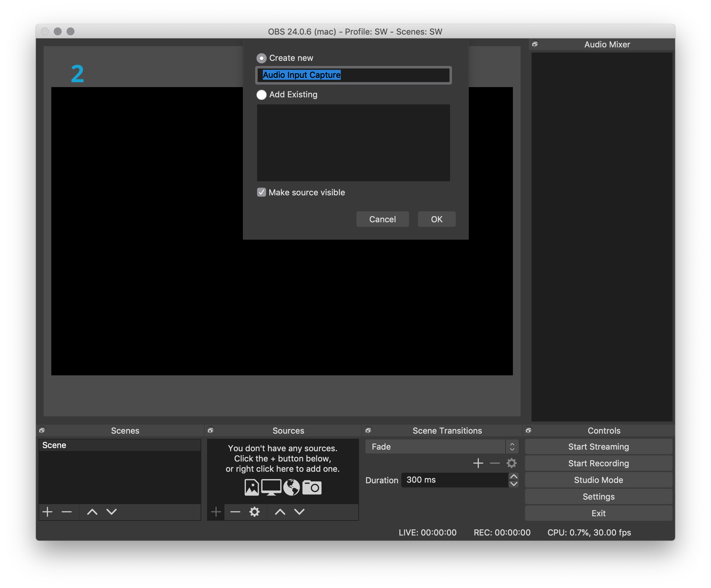
Task: Click the Start Recording button
Action: pos(598,463)
